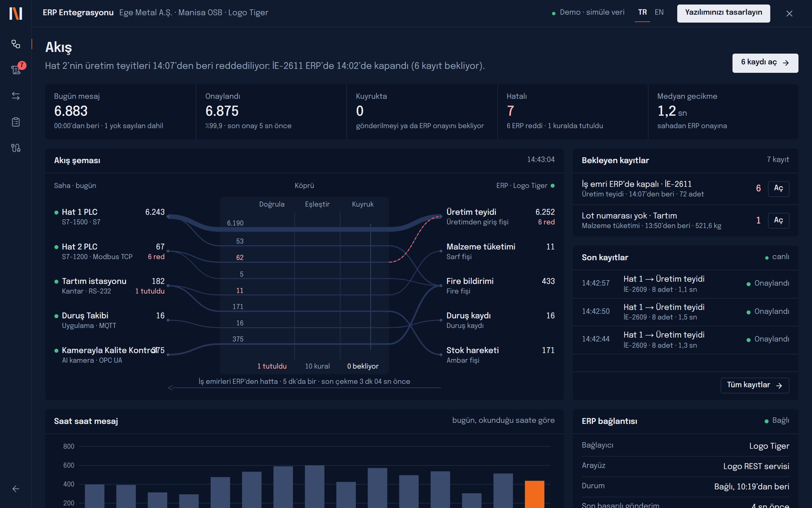Select Kamerayla Kalite Kontrol source node
Viewport: 812px width, 508px height.
point(109,355)
